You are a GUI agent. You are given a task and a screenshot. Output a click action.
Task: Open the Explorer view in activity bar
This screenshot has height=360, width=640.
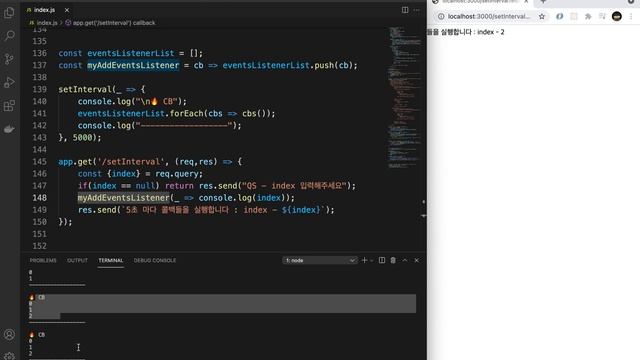pos(9,13)
